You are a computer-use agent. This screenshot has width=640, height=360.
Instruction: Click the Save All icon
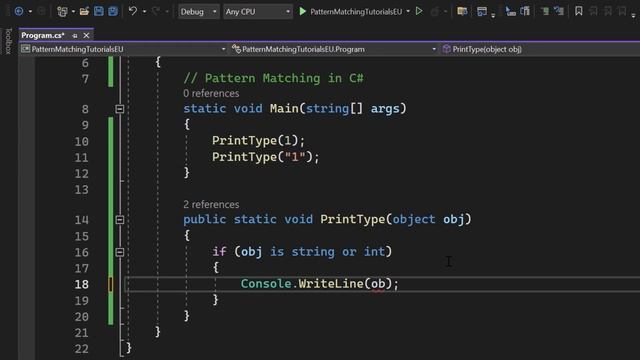pos(113,11)
